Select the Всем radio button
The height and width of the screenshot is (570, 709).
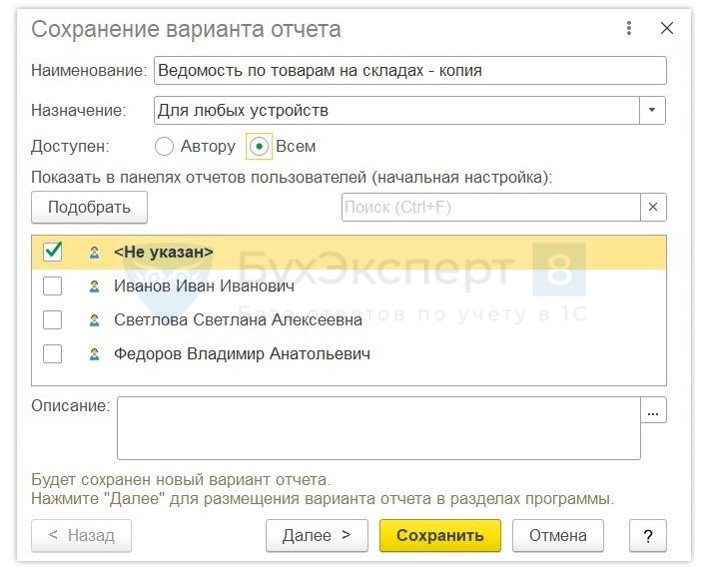click(x=259, y=146)
